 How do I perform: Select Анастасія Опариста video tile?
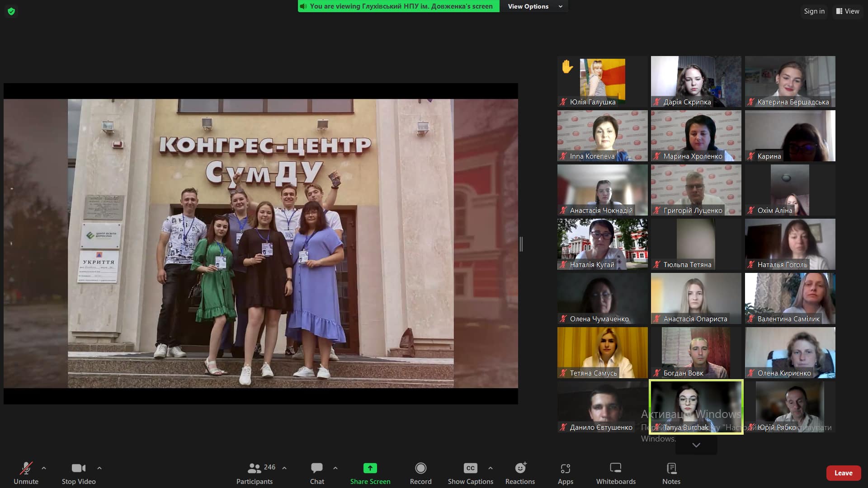696,298
